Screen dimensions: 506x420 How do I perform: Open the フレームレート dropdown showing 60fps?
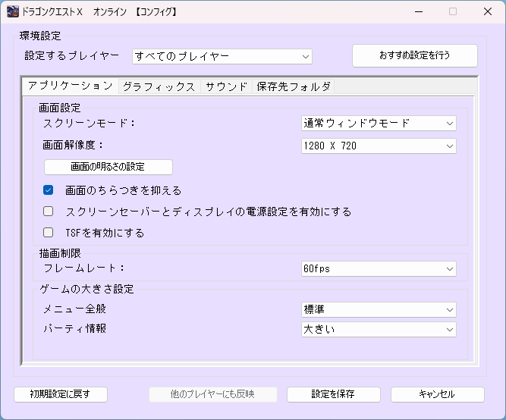[x=379, y=268]
